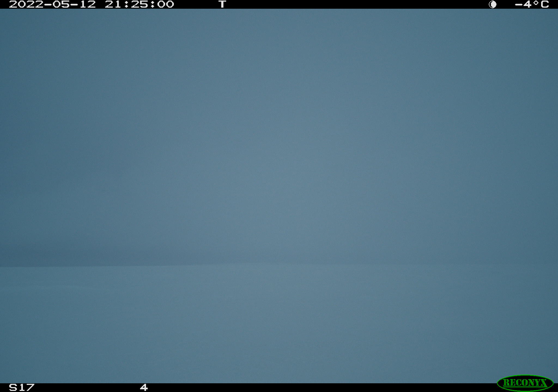The width and height of the screenshot is (558, 392).
Task: Click the green RECONYX logo
Action: (525, 383)
